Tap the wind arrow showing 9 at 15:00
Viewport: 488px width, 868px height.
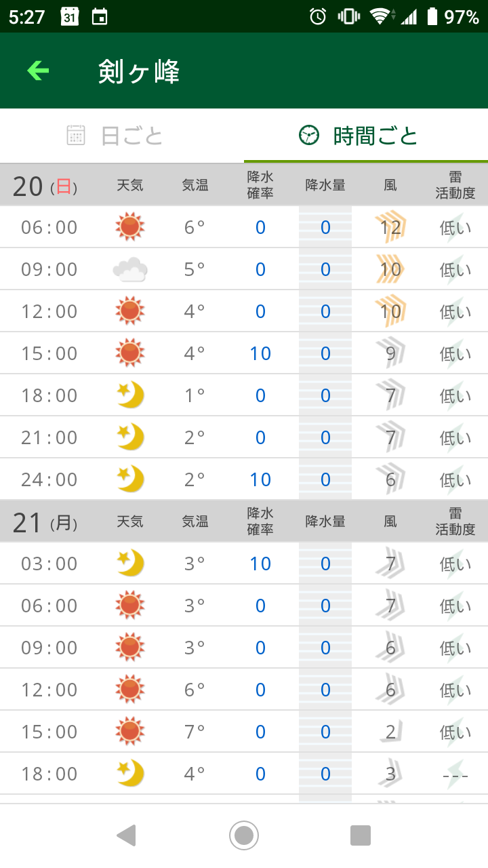pyautogui.click(x=390, y=353)
